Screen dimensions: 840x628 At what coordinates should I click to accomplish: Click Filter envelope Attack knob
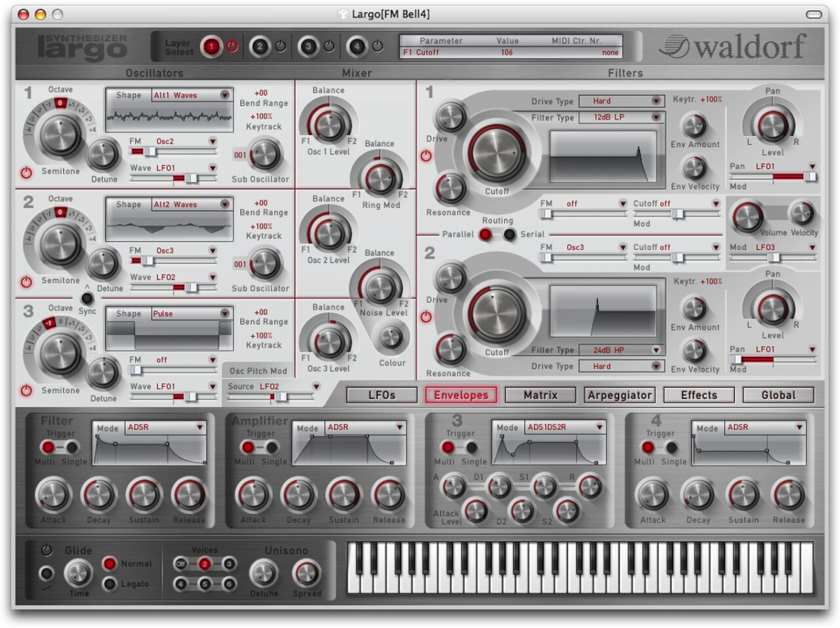[53, 496]
